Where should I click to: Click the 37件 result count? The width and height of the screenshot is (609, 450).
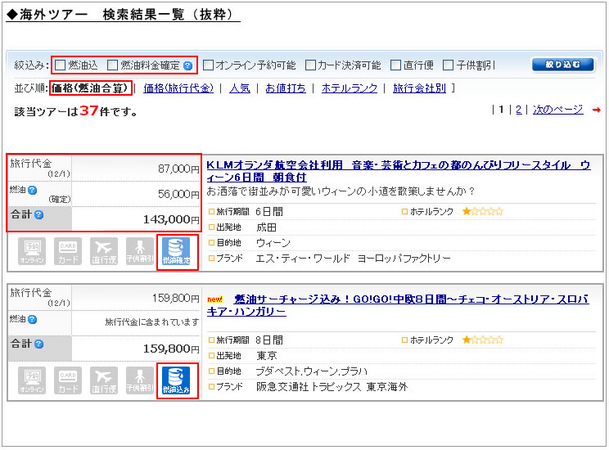click(95, 111)
